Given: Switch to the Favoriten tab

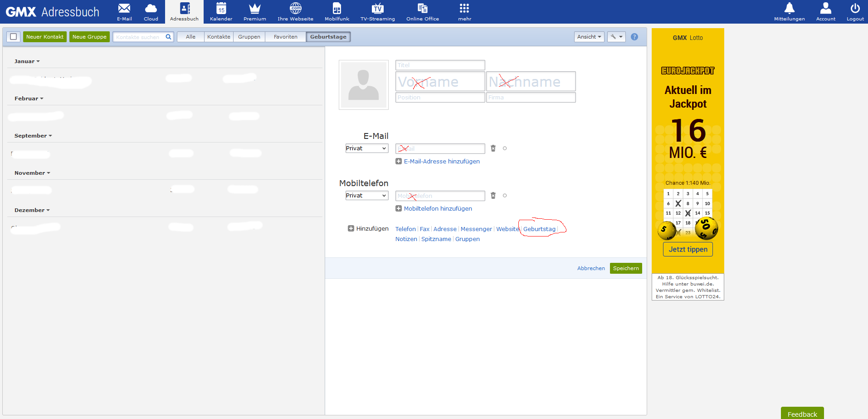Looking at the screenshot, I should 285,37.
